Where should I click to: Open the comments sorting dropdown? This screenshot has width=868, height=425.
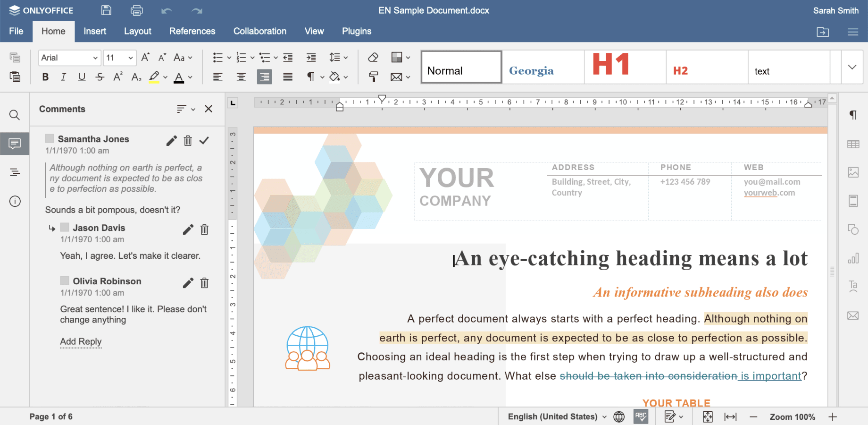pos(185,109)
